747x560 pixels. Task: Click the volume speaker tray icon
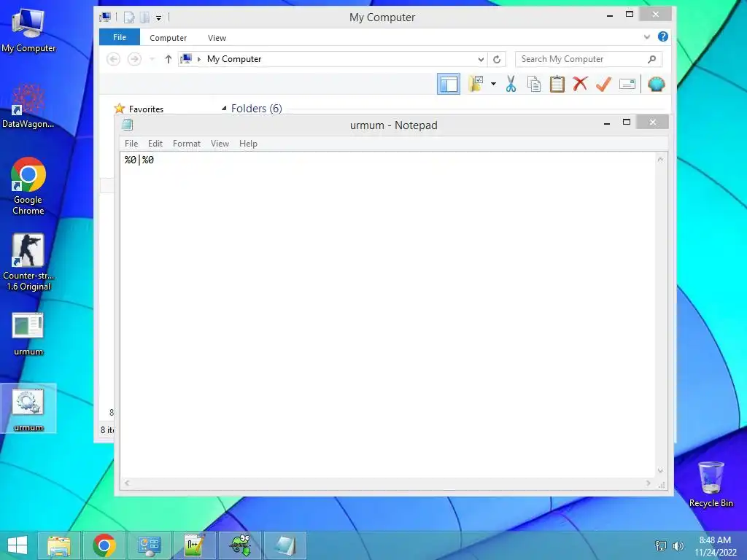pos(678,545)
